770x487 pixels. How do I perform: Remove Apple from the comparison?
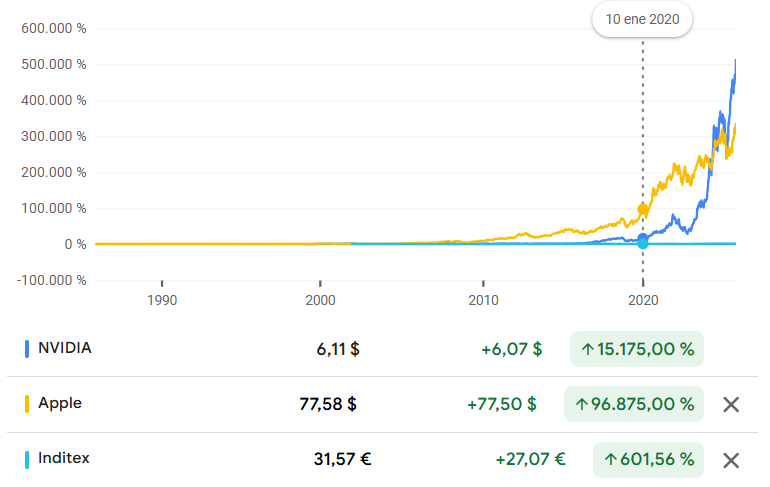731,404
